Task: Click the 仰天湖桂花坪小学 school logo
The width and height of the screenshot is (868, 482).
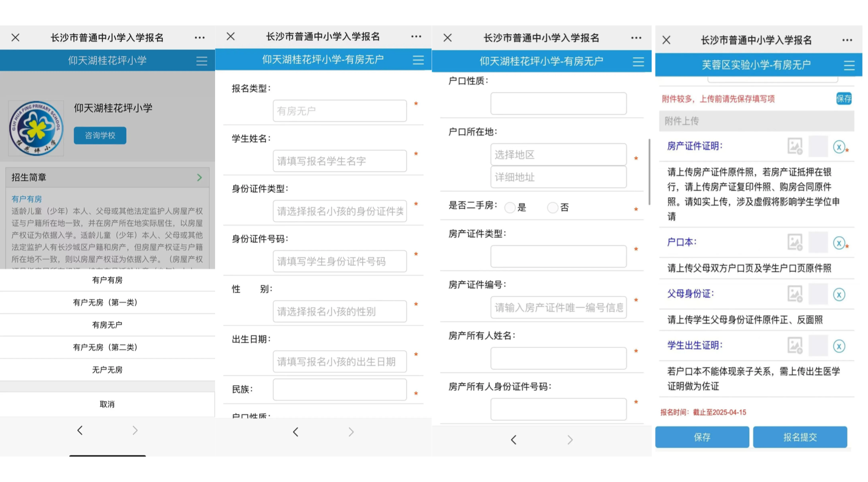Action: pos(36,128)
